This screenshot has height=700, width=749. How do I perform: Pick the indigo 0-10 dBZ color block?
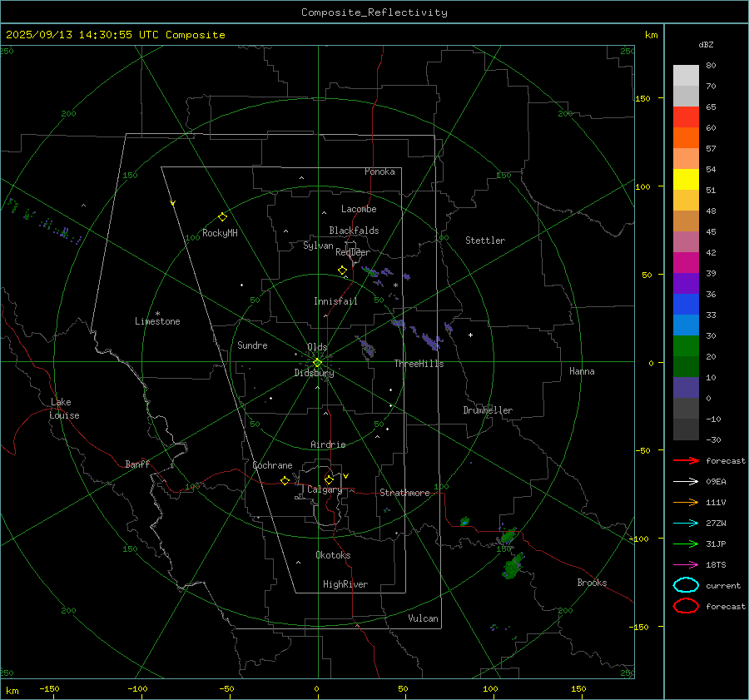tap(686, 388)
